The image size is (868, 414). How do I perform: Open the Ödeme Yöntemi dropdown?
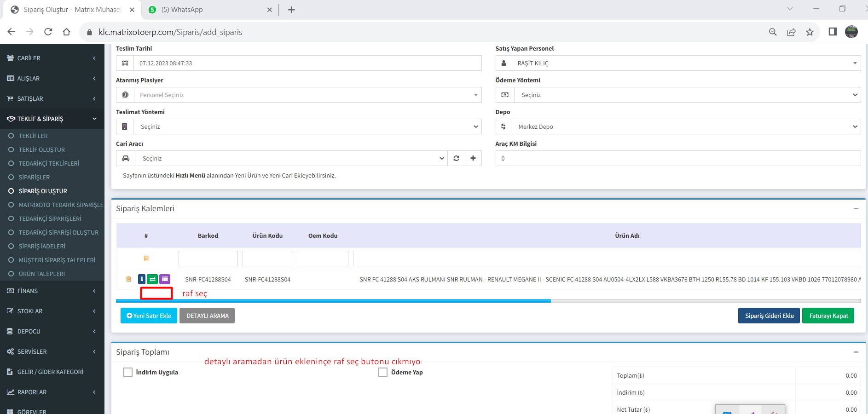[687, 95]
